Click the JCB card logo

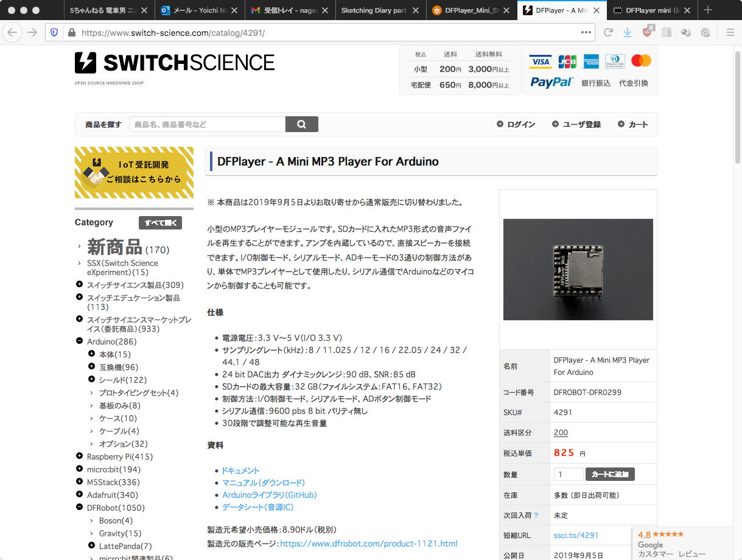tap(567, 61)
